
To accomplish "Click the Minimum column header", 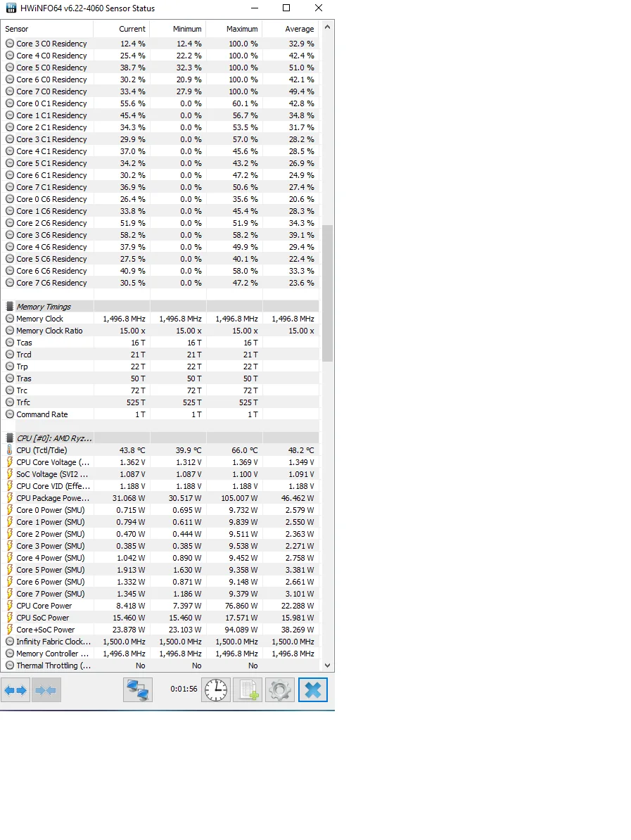I will tap(178, 29).
